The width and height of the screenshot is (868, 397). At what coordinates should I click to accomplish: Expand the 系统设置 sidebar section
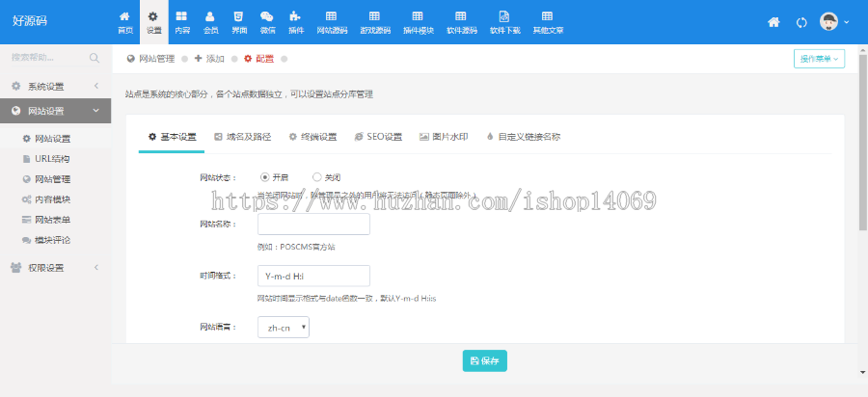point(55,87)
